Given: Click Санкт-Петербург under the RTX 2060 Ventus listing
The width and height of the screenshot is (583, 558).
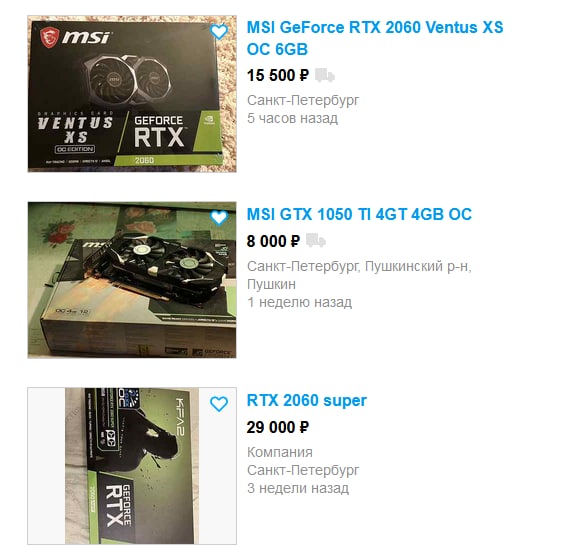Looking at the screenshot, I should point(303,100).
